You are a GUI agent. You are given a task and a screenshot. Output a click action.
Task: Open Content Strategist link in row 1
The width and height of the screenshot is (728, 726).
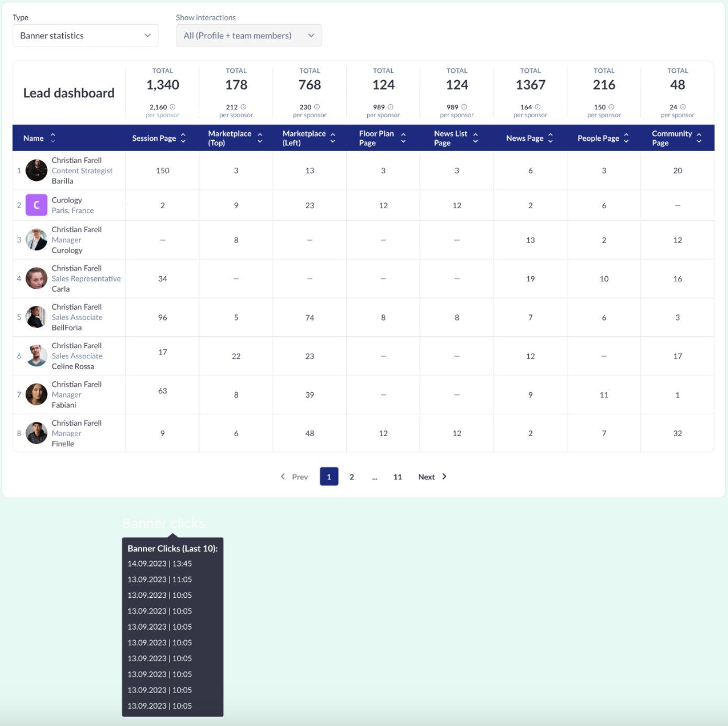point(82,171)
